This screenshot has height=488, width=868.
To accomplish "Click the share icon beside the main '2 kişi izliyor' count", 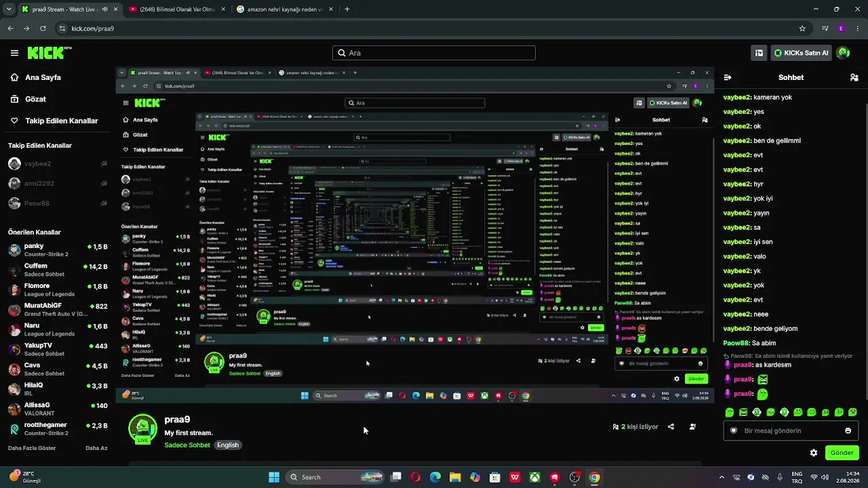I will [x=671, y=427].
